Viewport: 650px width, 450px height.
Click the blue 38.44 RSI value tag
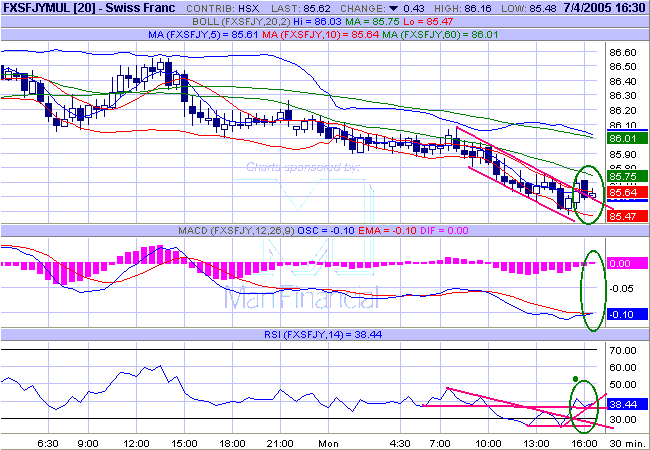[627, 403]
